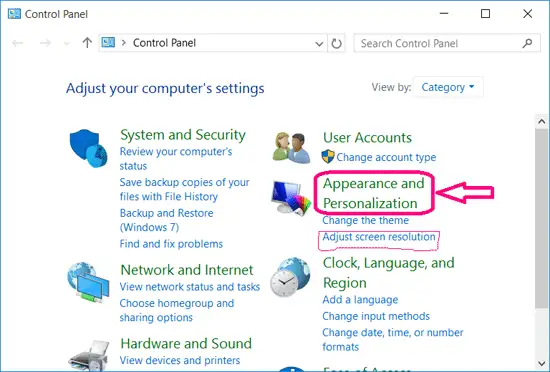Click Find and fix problems
This screenshot has height=372, width=550.
171,244
